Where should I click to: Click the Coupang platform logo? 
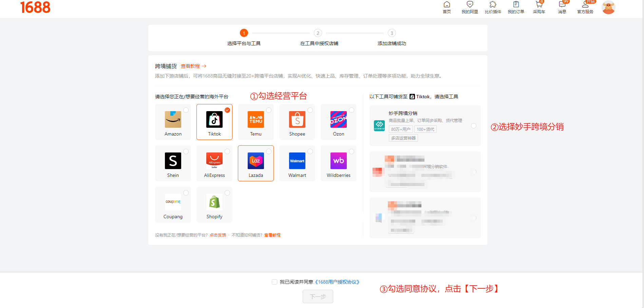pos(173,202)
